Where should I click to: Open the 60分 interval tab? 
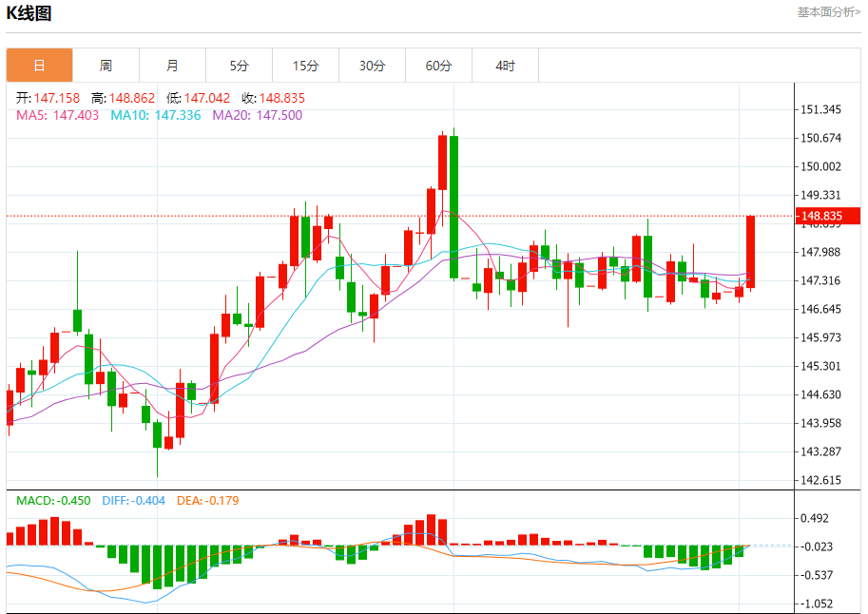[438, 66]
